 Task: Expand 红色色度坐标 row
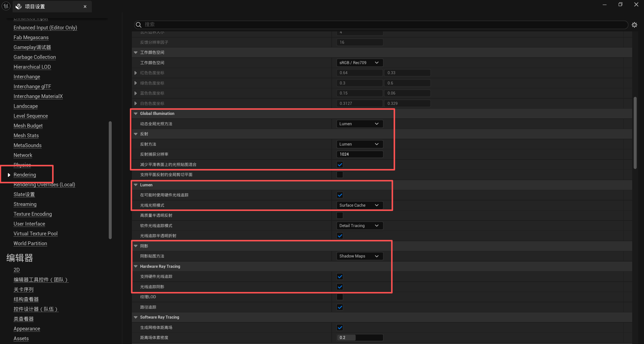point(136,73)
